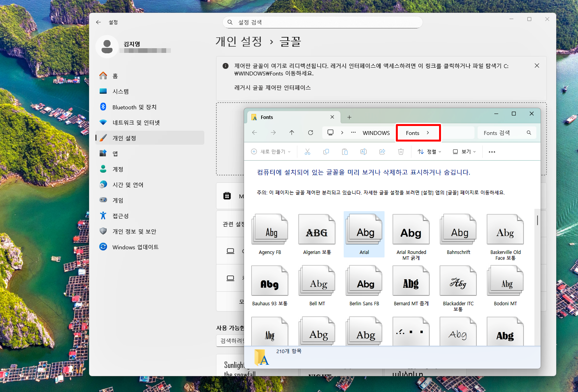Show hidden path segments ellipsis
The width and height of the screenshot is (578, 392).
click(353, 133)
